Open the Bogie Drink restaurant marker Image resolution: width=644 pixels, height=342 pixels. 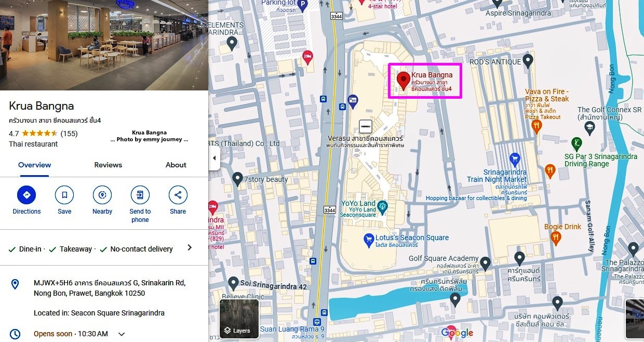point(556,239)
